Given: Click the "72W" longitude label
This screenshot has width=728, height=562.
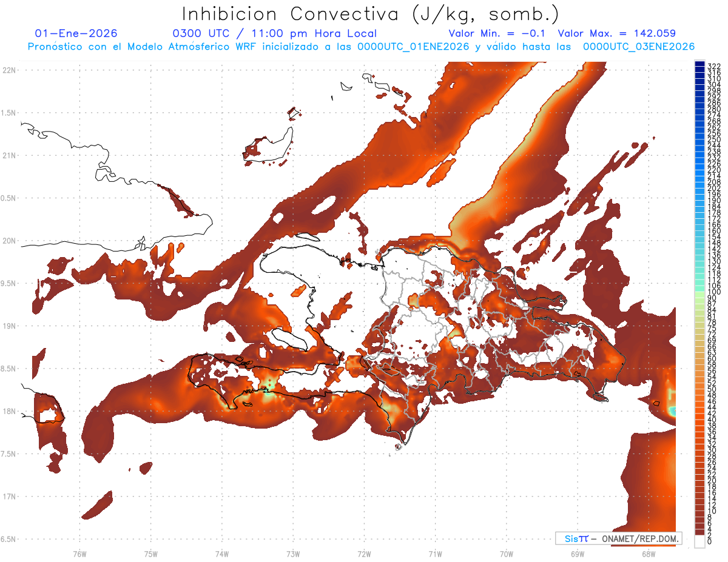Looking at the screenshot, I should (364, 554).
